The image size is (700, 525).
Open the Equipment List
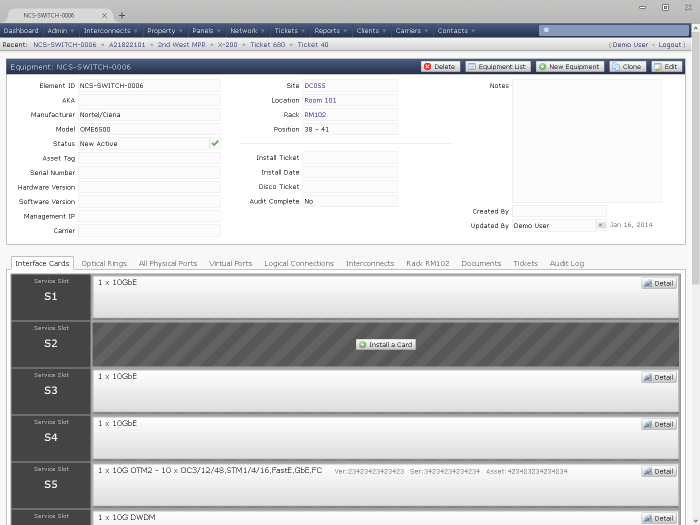(497, 67)
